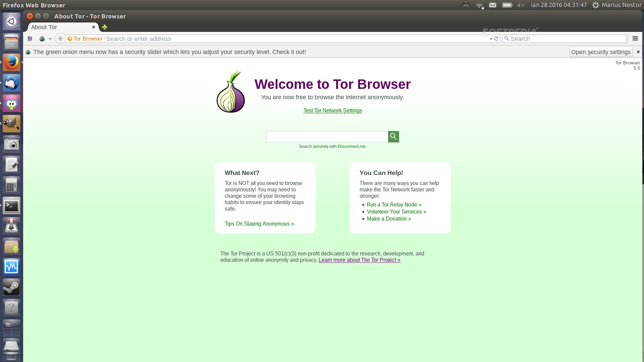Click the hamburger menu icon
The width and height of the screenshot is (644, 362).
635,39
